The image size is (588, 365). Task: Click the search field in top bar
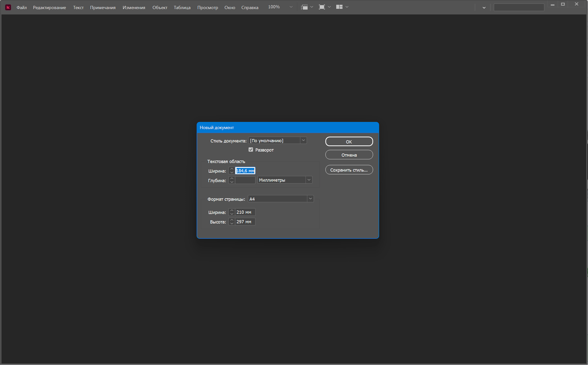[x=519, y=7]
